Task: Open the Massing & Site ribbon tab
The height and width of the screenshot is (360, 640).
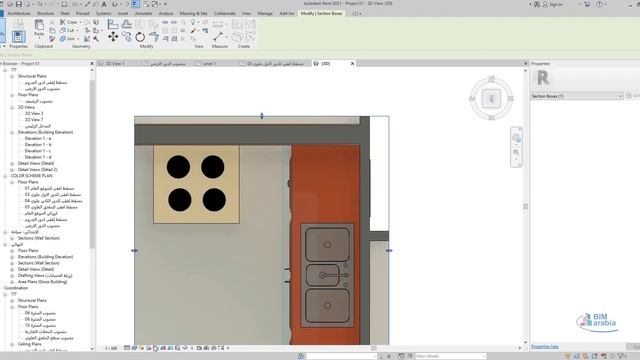Action: pos(193,13)
